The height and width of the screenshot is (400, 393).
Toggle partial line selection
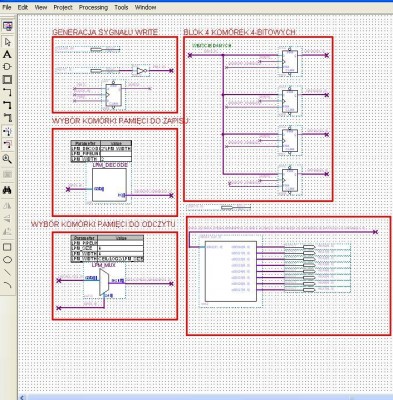point(7,144)
